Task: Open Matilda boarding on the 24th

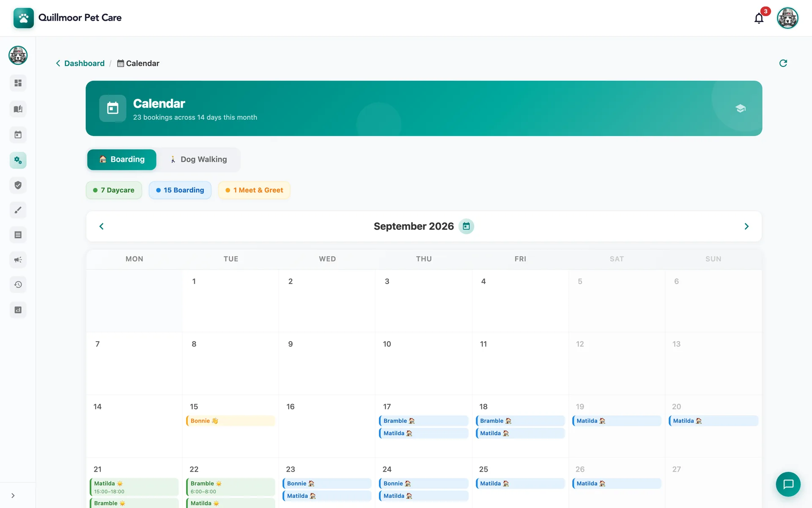Action: pyautogui.click(x=424, y=496)
